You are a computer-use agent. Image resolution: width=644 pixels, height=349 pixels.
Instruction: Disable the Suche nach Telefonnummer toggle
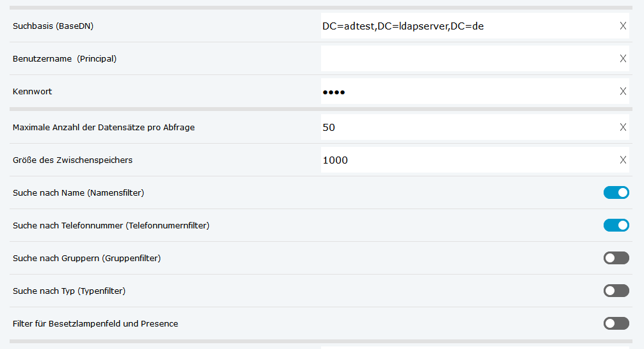pyautogui.click(x=616, y=225)
